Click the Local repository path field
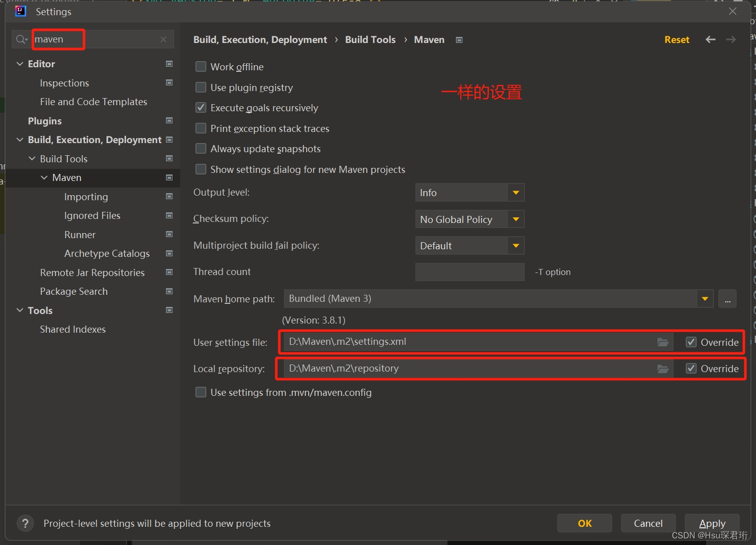The width and height of the screenshot is (756, 545). 478,369
